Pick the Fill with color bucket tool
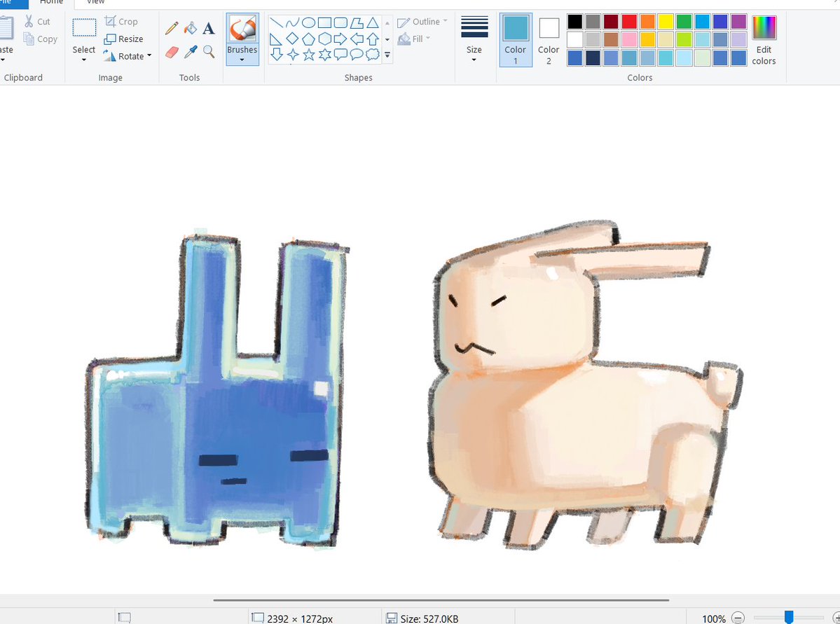Image resolution: width=840 pixels, height=624 pixels. [x=190, y=28]
